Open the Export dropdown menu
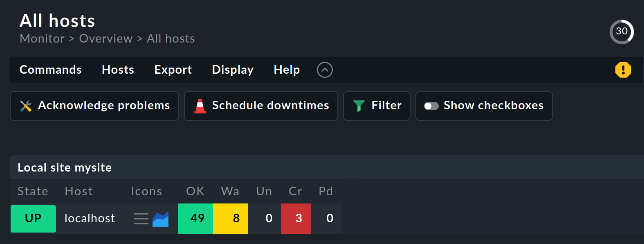644x244 pixels. point(173,70)
